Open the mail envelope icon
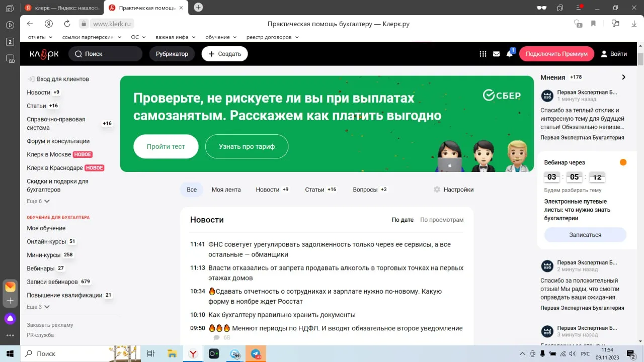 click(x=496, y=54)
